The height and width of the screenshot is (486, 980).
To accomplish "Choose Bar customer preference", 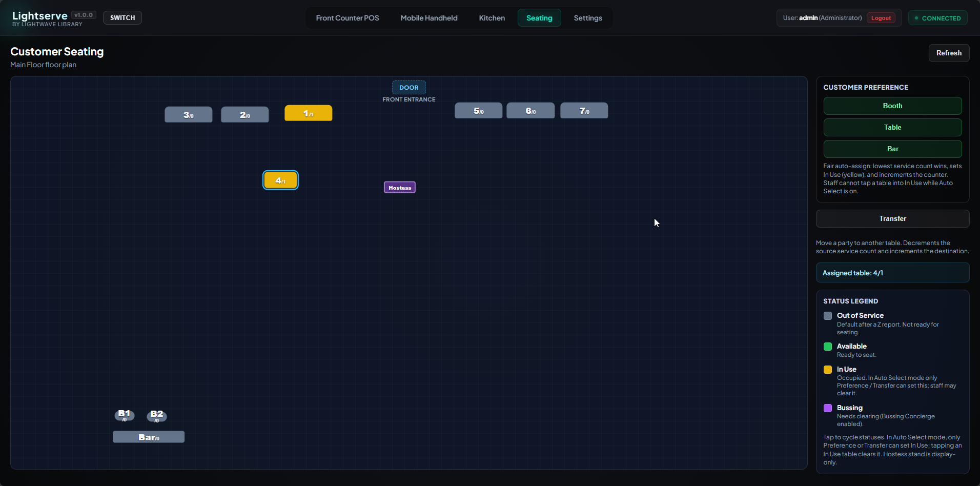I will pos(892,149).
